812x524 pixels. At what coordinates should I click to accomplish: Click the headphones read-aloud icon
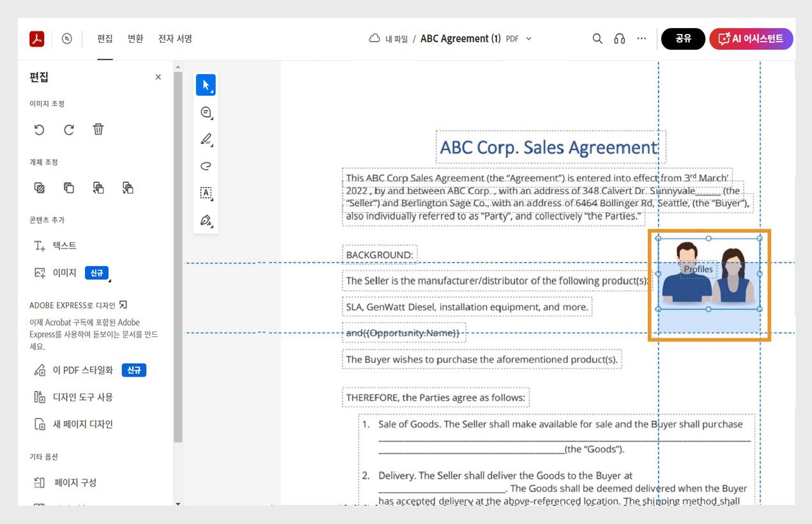(x=619, y=39)
